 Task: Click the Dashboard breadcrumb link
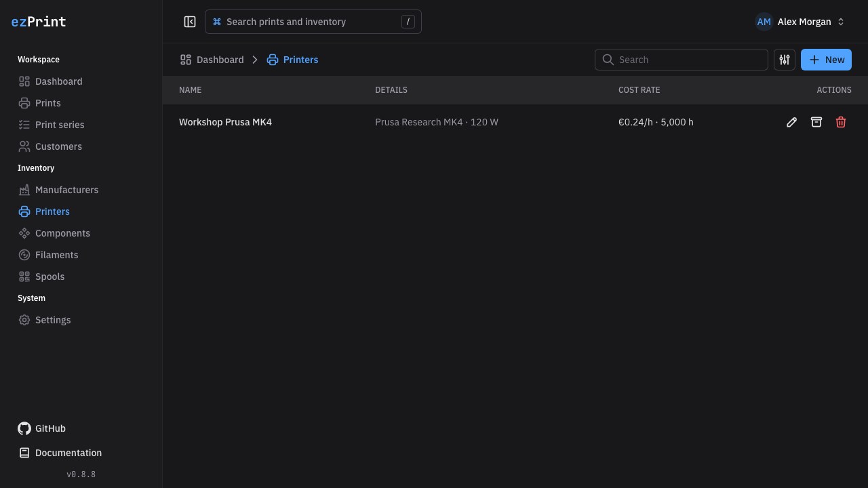click(212, 60)
